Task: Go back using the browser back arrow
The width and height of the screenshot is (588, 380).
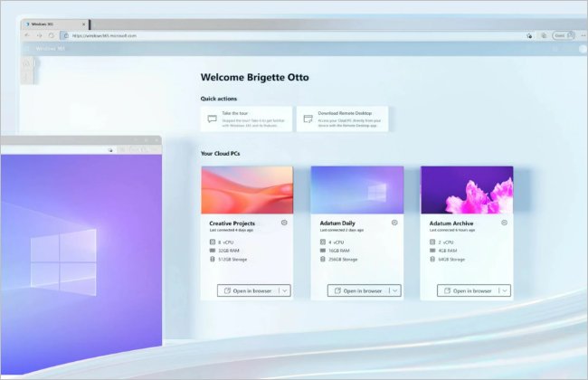Action: click(x=27, y=35)
